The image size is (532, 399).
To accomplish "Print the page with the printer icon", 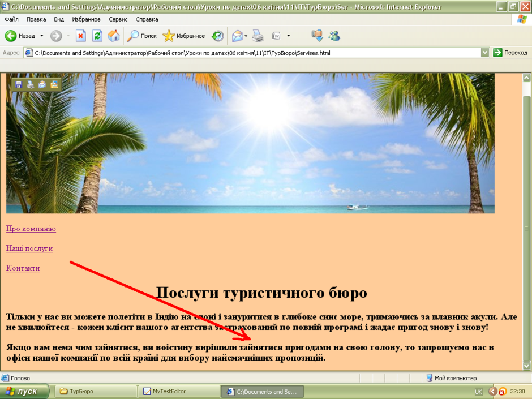I will point(258,36).
